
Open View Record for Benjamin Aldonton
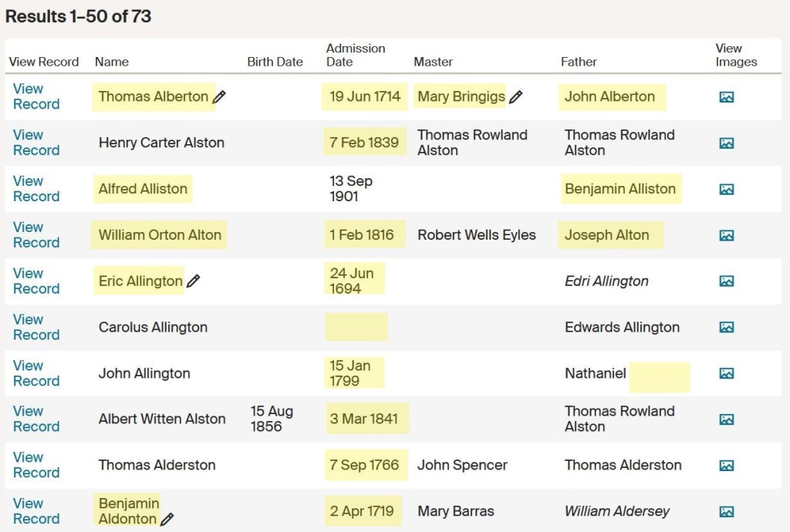(35, 511)
